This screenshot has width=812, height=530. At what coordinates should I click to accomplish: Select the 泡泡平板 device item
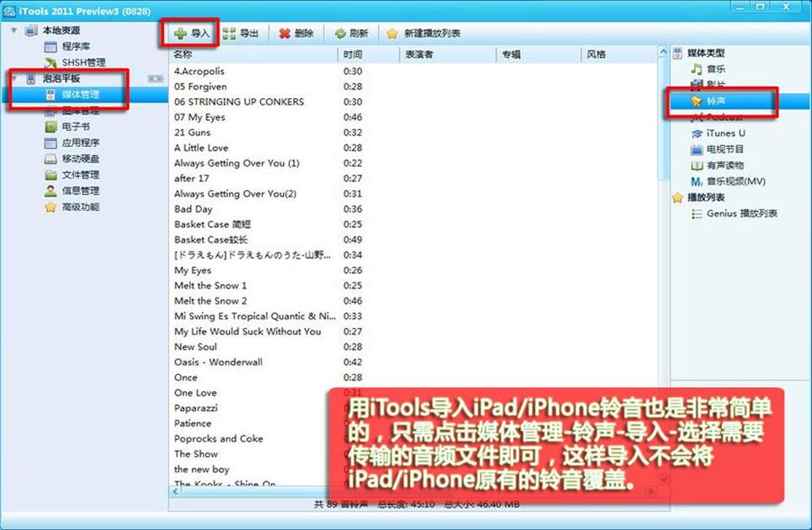point(53,79)
